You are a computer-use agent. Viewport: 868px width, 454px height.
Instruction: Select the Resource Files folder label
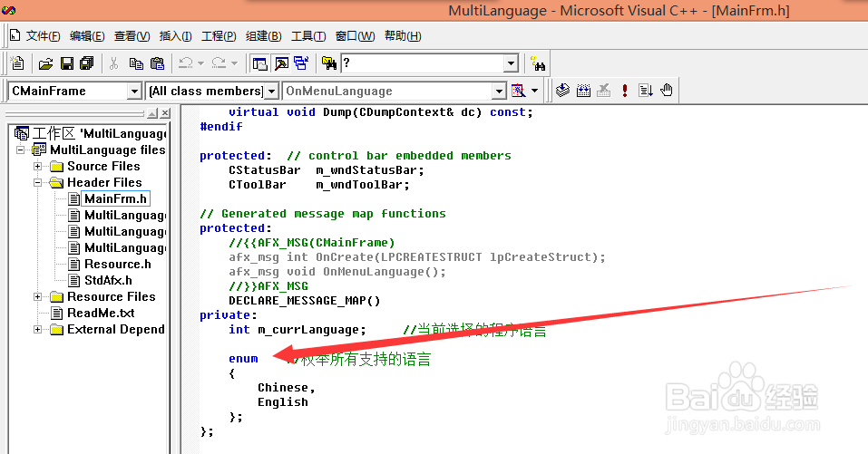coord(112,297)
